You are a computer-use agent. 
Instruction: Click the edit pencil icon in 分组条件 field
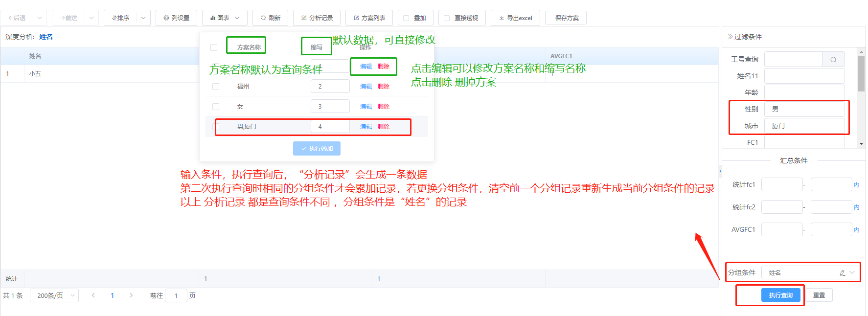coord(842,273)
